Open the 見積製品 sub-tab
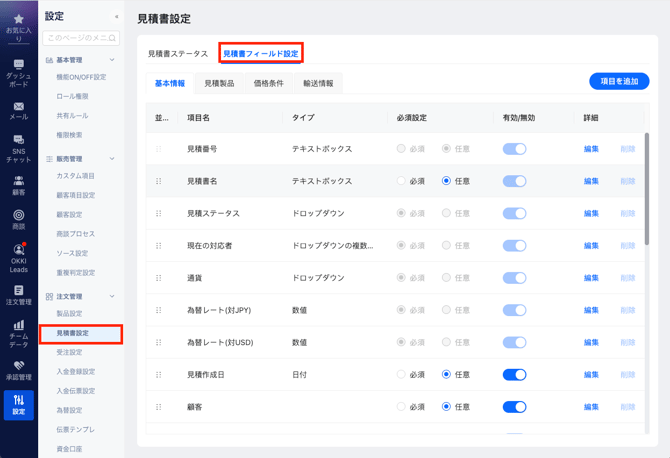Image resolution: width=670 pixels, height=458 pixels. coord(219,83)
